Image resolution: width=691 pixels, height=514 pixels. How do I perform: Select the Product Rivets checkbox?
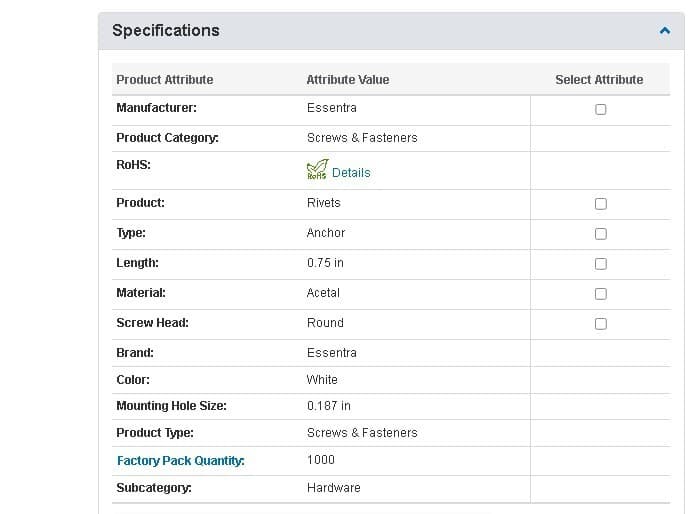601,204
